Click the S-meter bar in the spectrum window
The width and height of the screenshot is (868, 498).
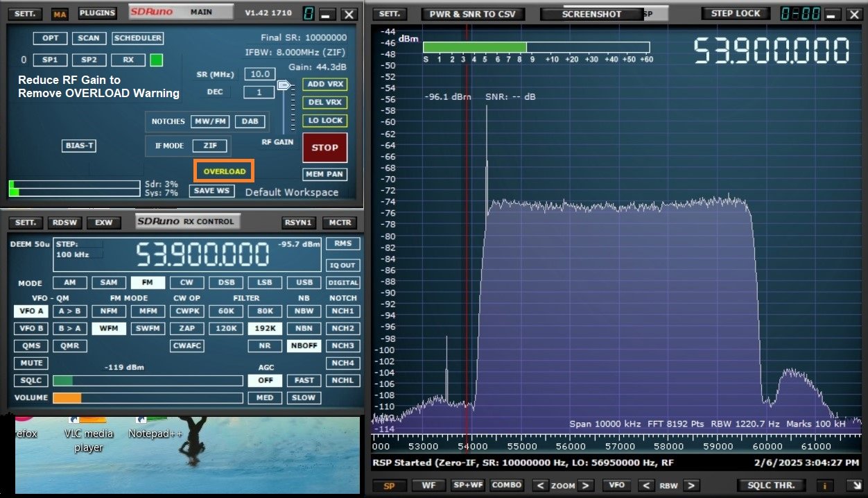[536, 47]
